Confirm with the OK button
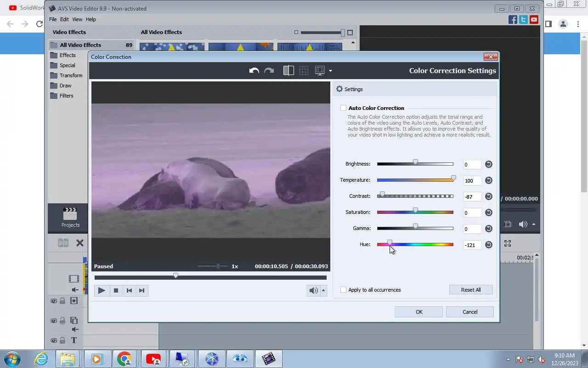Screen dimensions: 588x368 tap(419, 312)
